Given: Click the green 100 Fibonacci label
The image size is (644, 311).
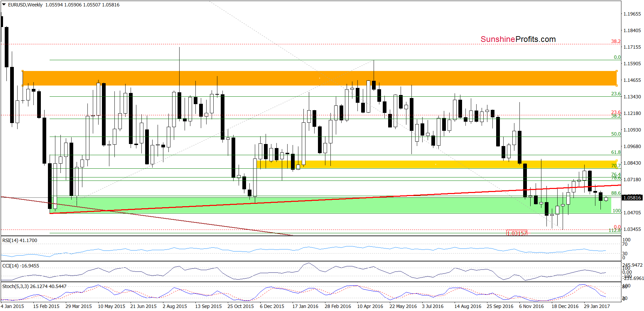Looking at the screenshot, I should click(x=617, y=211).
